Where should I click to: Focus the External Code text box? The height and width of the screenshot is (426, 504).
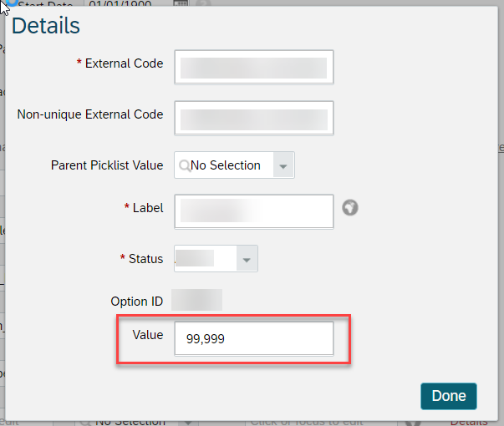click(254, 67)
